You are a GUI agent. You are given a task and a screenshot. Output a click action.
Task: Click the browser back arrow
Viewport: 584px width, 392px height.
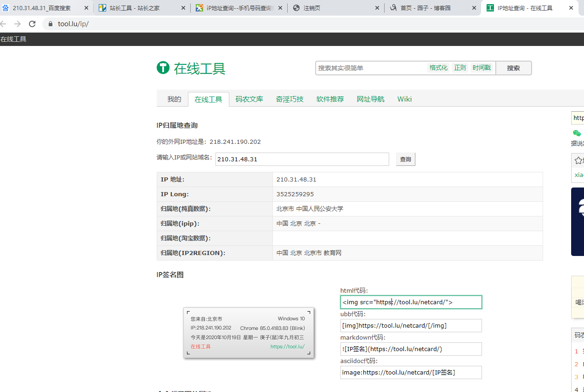pyautogui.click(x=3, y=24)
